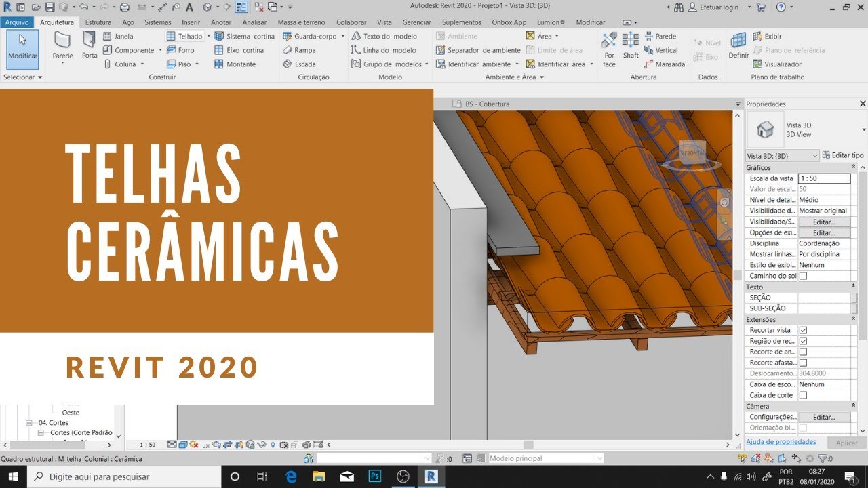Image resolution: width=868 pixels, height=488 pixels.
Task: Switch to the Estrutura ribbon tab
Action: point(98,22)
